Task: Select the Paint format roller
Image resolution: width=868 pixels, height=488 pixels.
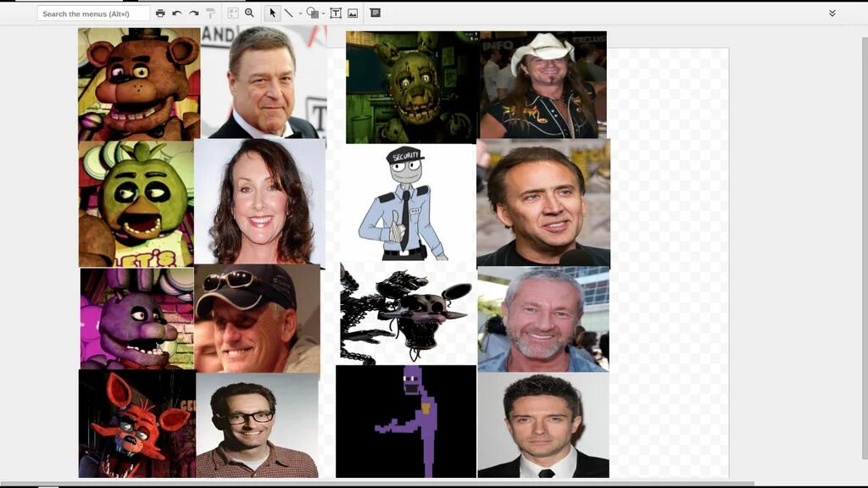Action: [210, 14]
